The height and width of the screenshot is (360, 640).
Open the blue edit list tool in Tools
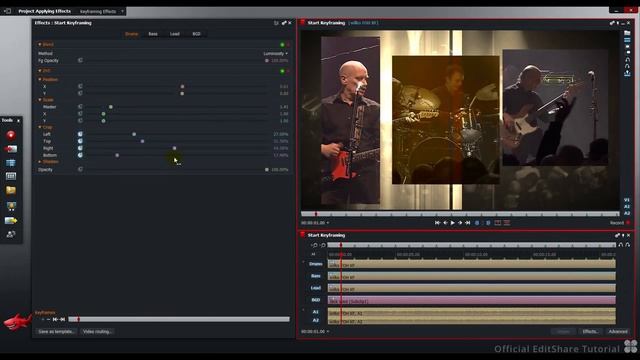coord(11,163)
